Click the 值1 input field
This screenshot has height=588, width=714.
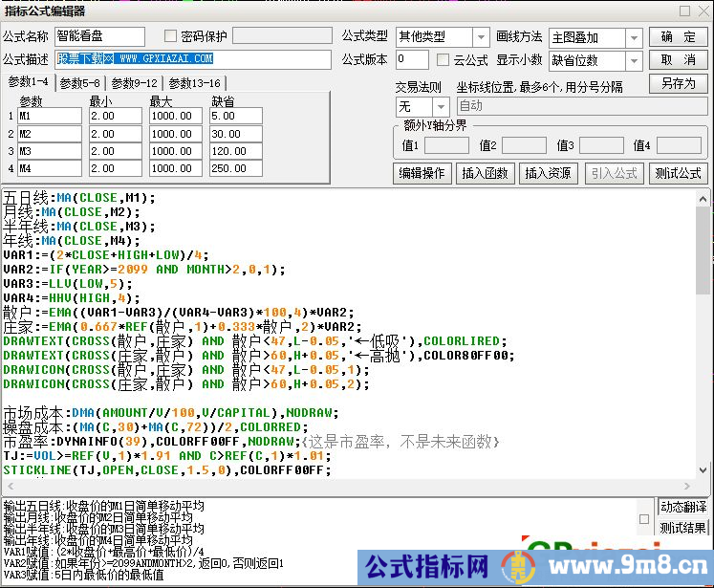[x=446, y=145]
